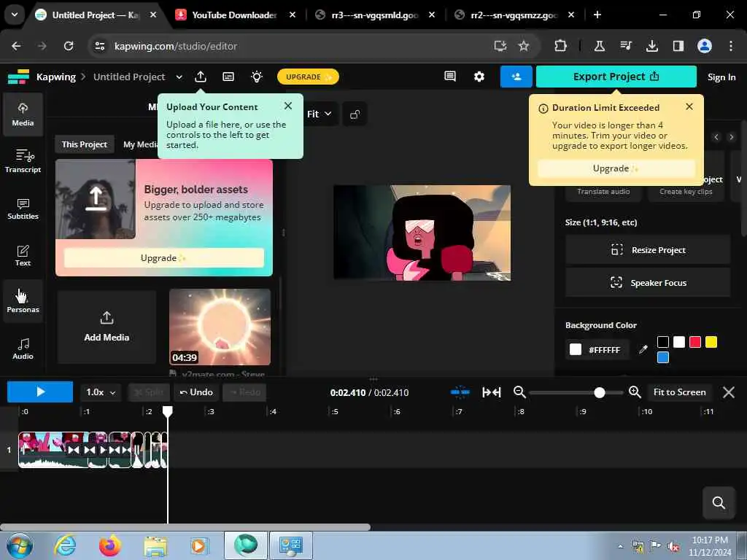The image size is (747, 560).
Task: Open the Subtitles sidebar panel
Action: (x=23, y=208)
